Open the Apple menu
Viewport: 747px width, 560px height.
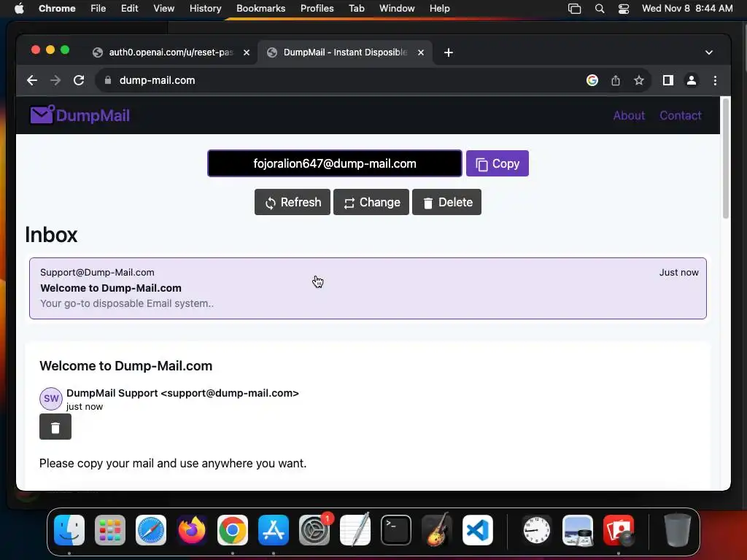[19, 9]
